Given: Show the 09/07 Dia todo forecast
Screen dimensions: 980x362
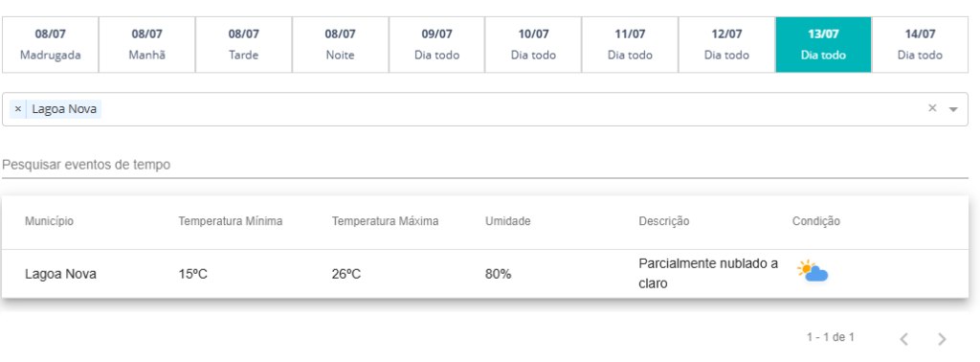Looking at the screenshot, I should pos(436,44).
